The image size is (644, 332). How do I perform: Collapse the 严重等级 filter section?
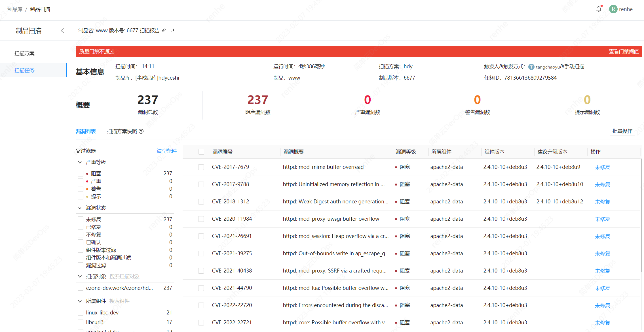pyautogui.click(x=80, y=162)
